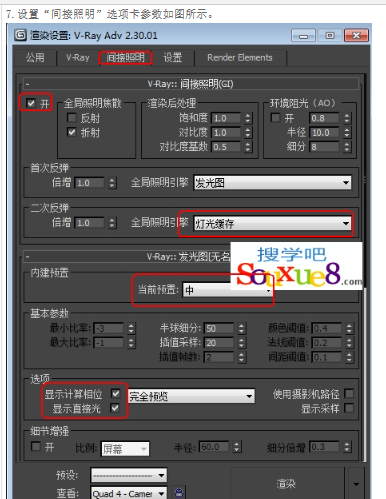The width and height of the screenshot is (386, 499).
Task: Adjust the 半球细分 spinner
Action: pos(242,329)
